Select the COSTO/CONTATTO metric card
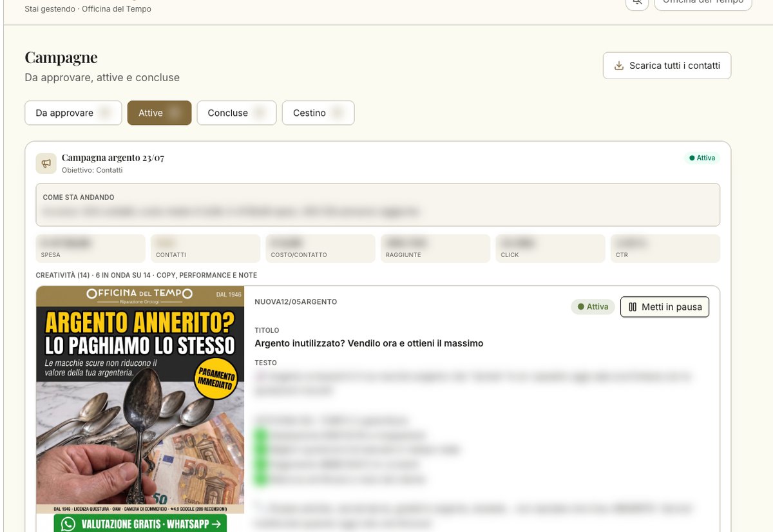The image size is (773, 532). 320,249
